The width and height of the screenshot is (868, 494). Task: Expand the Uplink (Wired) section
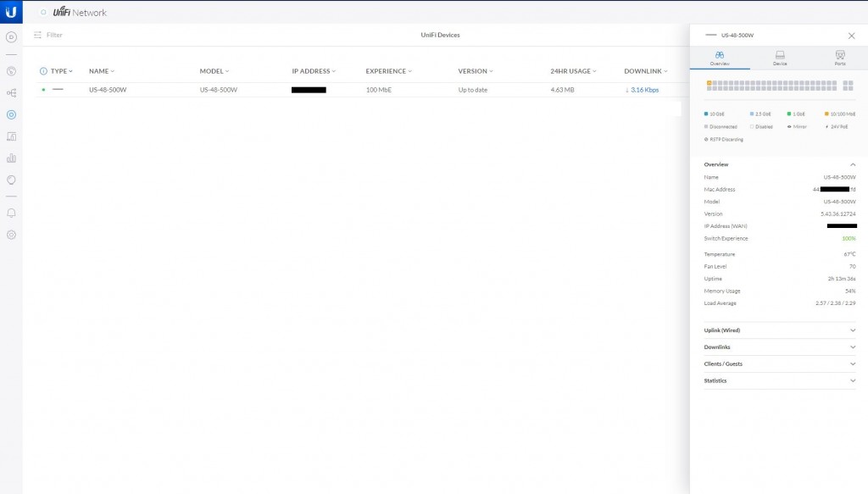coord(779,330)
